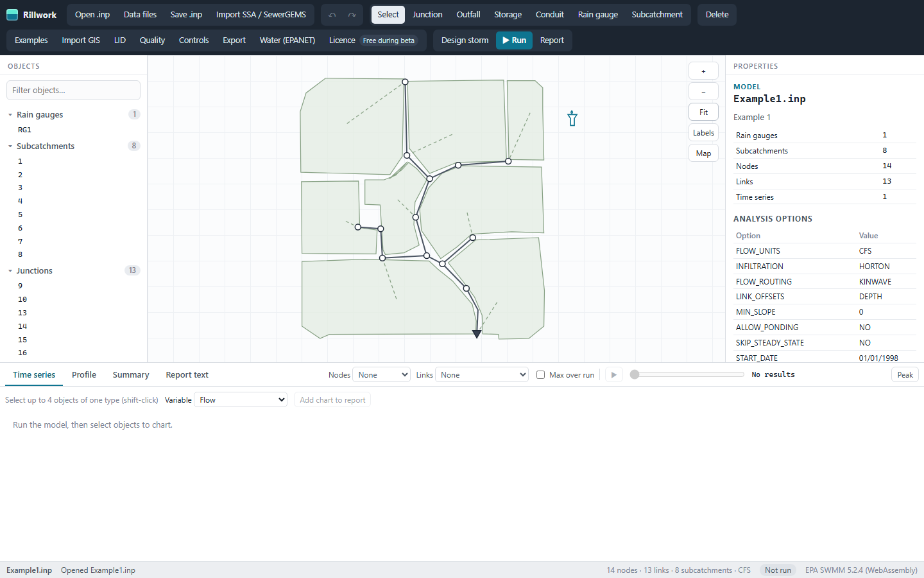The height and width of the screenshot is (578, 924).
Task: Play the results animation
Action: click(x=614, y=375)
